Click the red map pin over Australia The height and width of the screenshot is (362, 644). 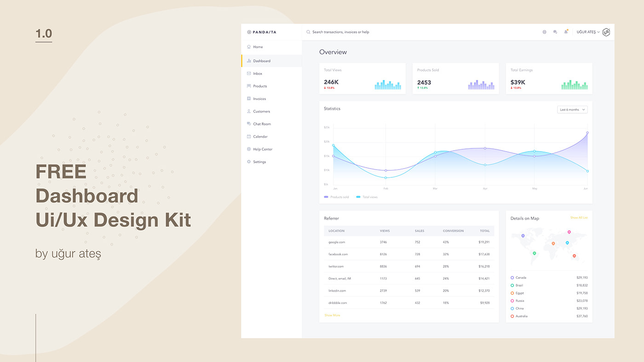[x=574, y=256]
